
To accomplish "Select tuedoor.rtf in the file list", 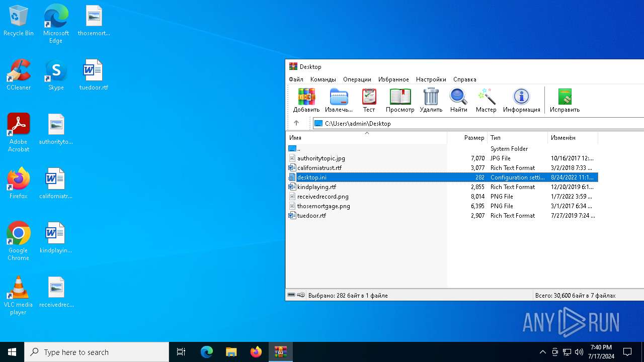I will tap(442, 216).
